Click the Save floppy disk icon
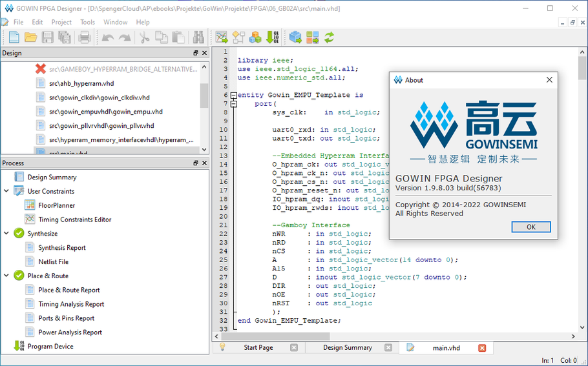 (48, 37)
